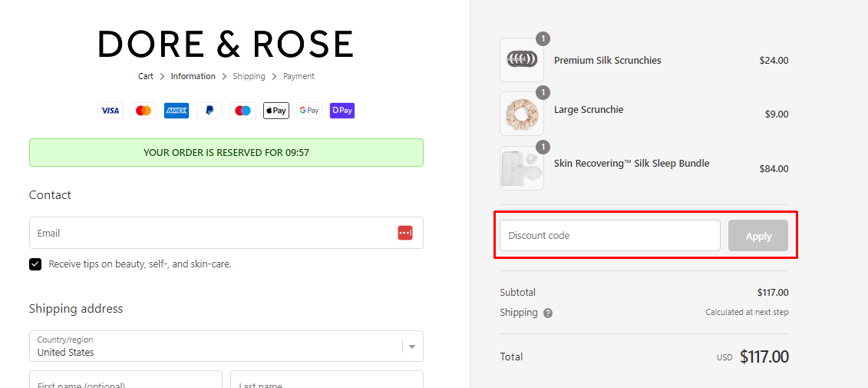
Task: Click the Dore & Rose logo
Action: pos(226,45)
